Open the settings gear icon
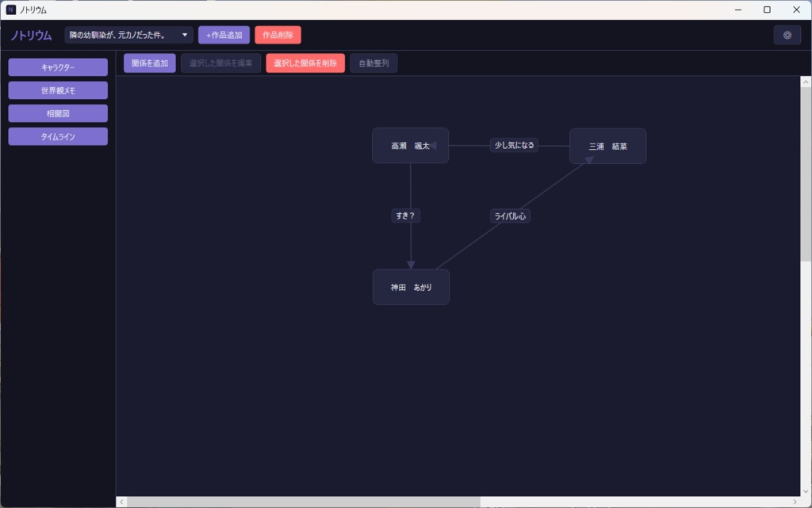 click(787, 35)
